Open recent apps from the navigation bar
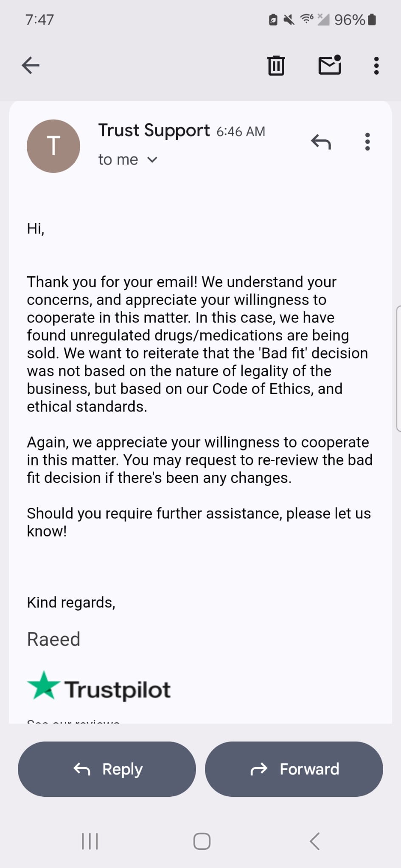The width and height of the screenshot is (401, 868). pos(89,841)
